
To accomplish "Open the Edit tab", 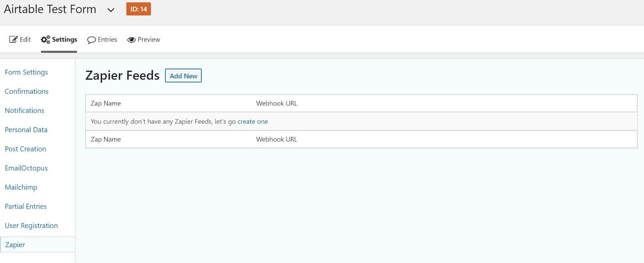I will pyautogui.click(x=20, y=39).
